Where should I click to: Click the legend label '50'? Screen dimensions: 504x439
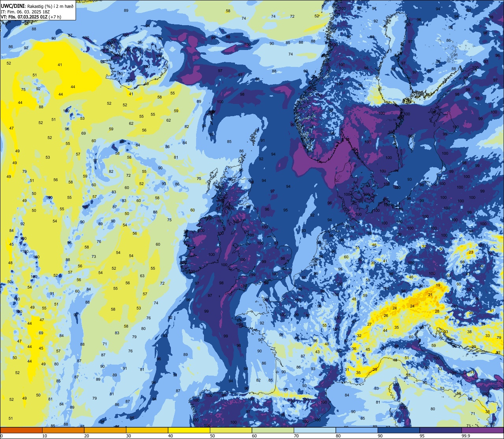(212, 436)
